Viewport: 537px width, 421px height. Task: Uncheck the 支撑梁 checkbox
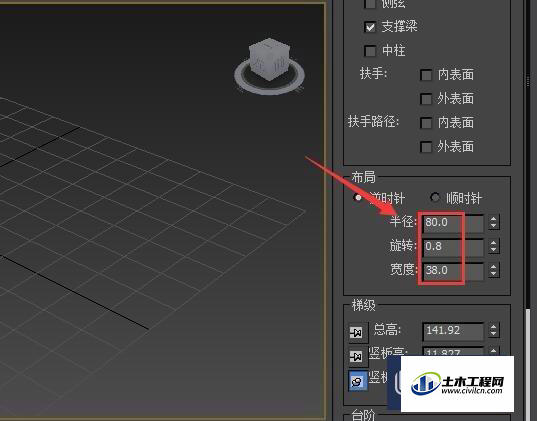pos(370,27)
